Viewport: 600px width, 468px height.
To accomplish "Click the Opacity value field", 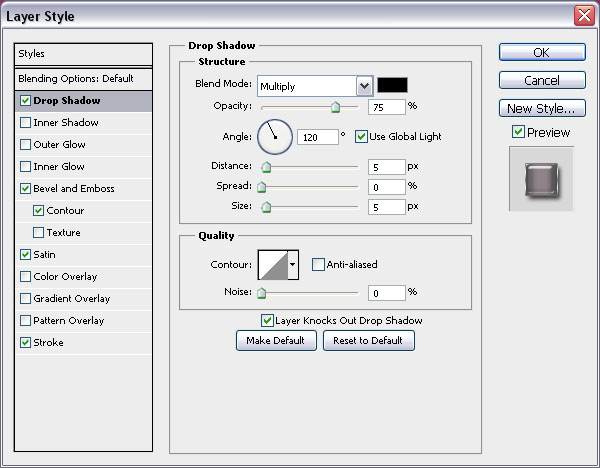I will tap(386, 107).
